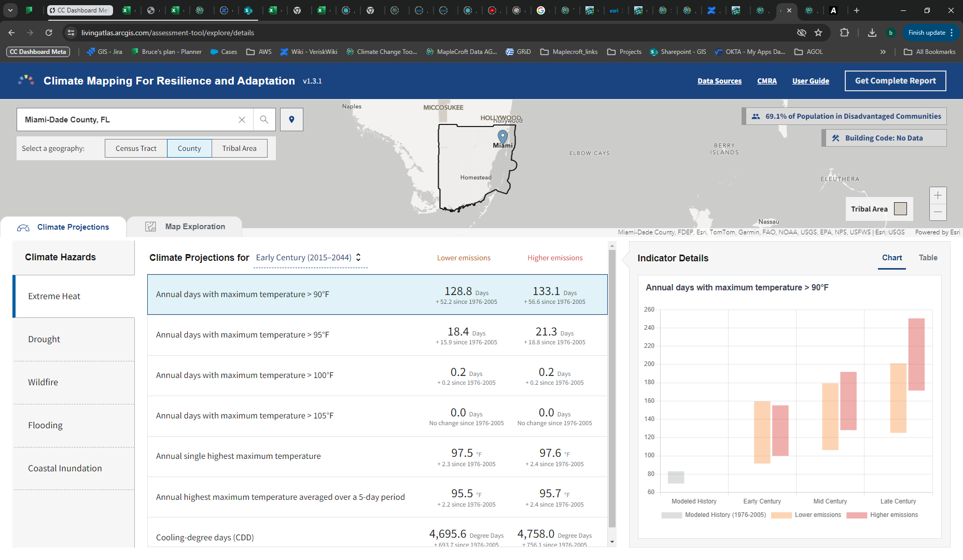
Task: Click the CMRA logo icon in the header
Action: click(x=26, y=80)
